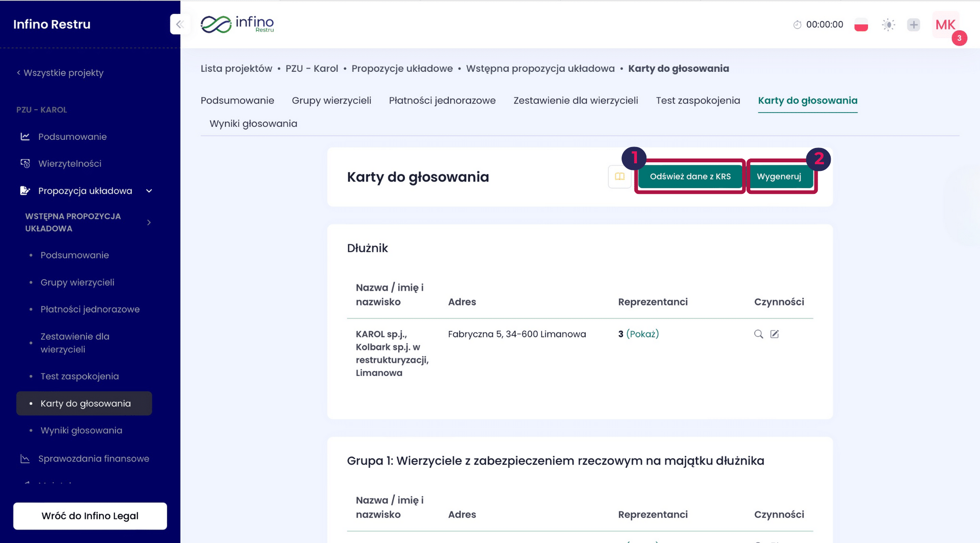Click Wróć do Infino Legal button
The image size is (980, 543).
(x=90, y=516)
